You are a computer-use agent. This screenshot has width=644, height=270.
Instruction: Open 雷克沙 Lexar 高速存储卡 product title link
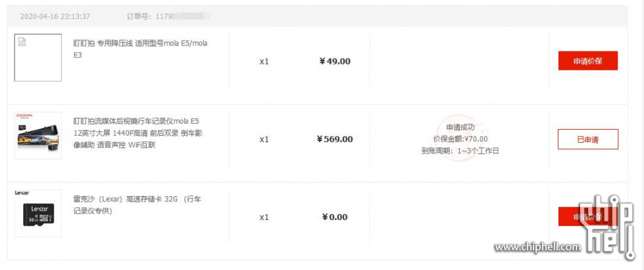(x=137, y=205)
